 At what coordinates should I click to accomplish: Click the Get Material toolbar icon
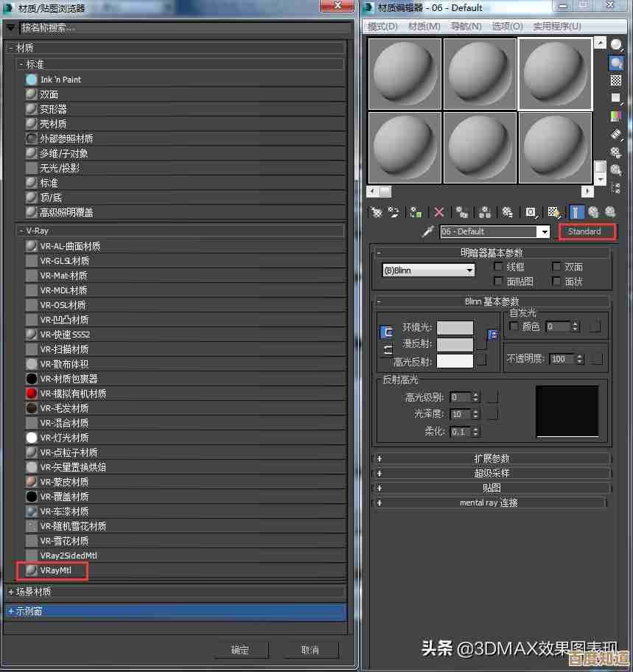pyautogui.click(x=377, y=212)
